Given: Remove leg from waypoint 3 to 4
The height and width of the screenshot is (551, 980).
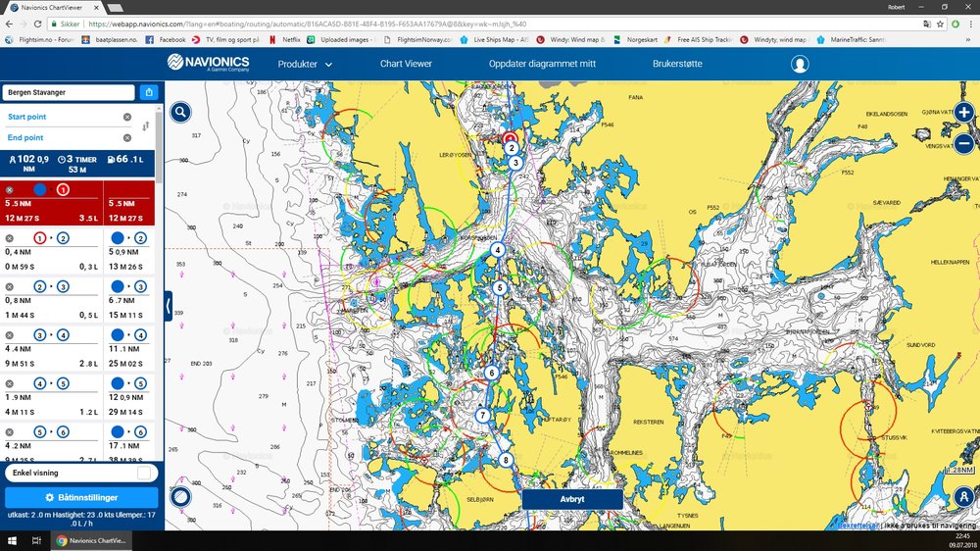Looking at the screenshot, I should [10, 335].
